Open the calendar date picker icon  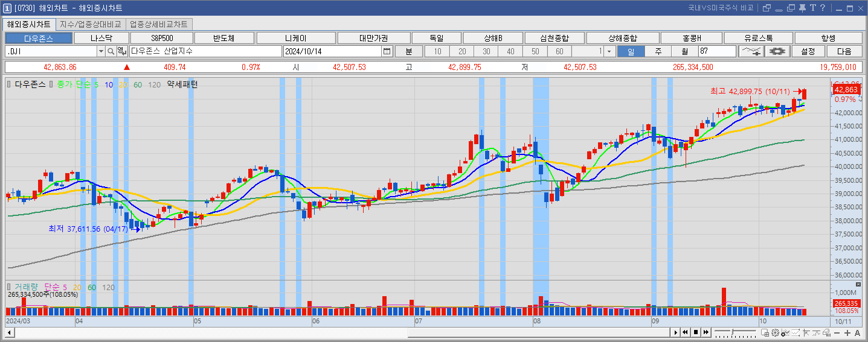click(x=387, y=51)
